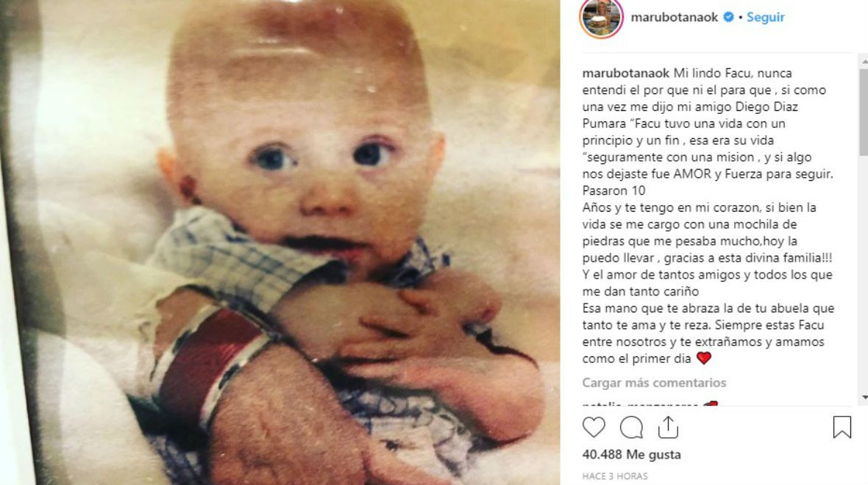Like the post with the heart icon
Image resolution: width=868 pixels, height=485 pixels.
click(594, 428)
